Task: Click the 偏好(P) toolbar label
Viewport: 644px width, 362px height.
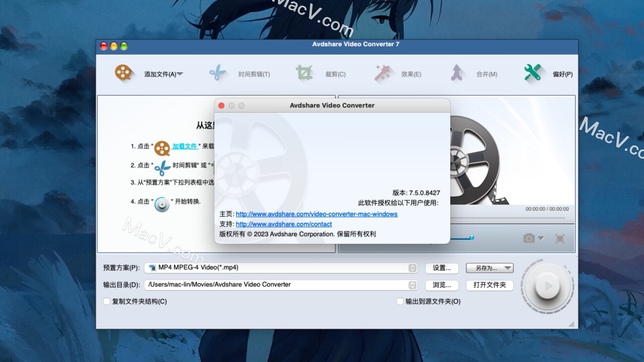Action: 562,74
